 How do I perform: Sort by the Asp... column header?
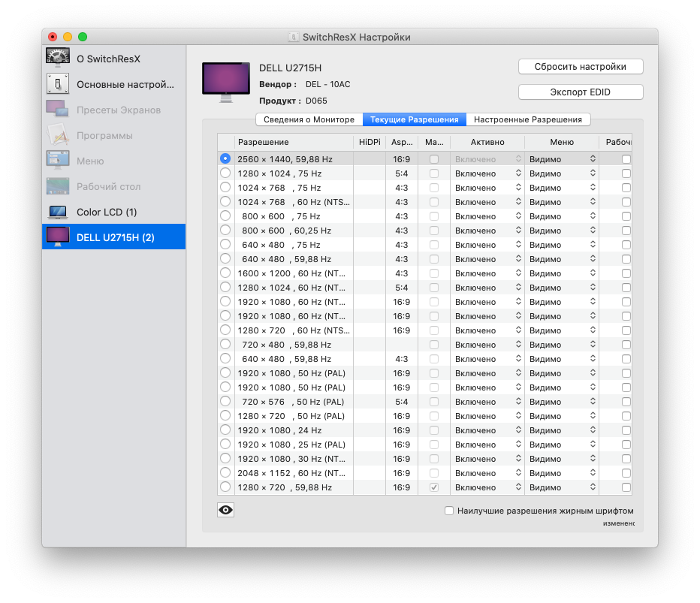click(x=402, y=142)
